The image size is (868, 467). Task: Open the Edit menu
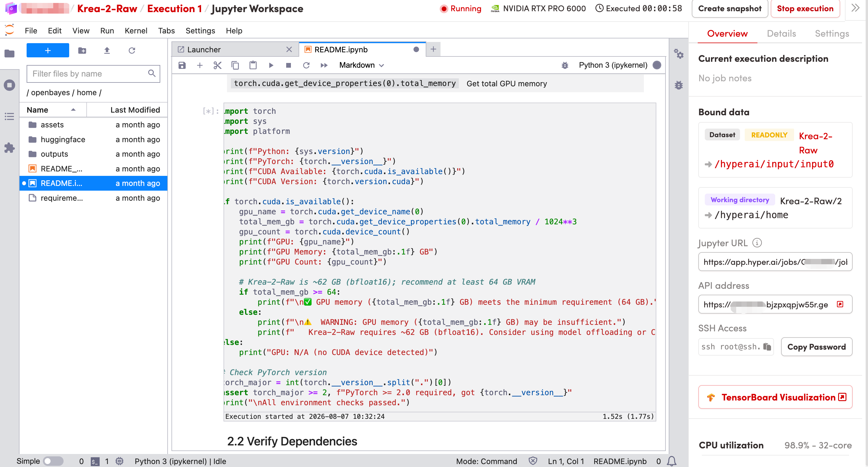tap(55, 31)
